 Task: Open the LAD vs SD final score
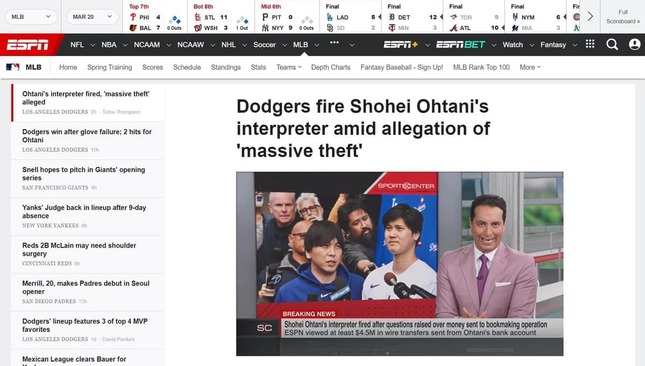tap(351, 18)
